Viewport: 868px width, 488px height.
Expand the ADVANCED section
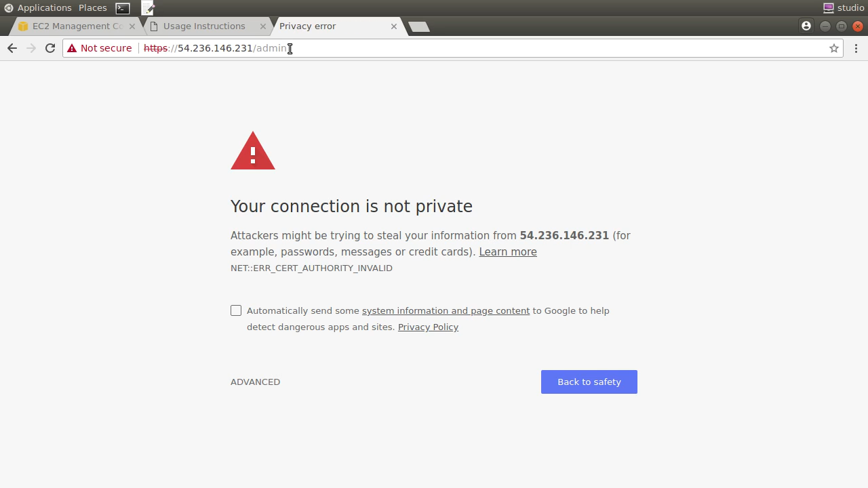click(255, 382)
